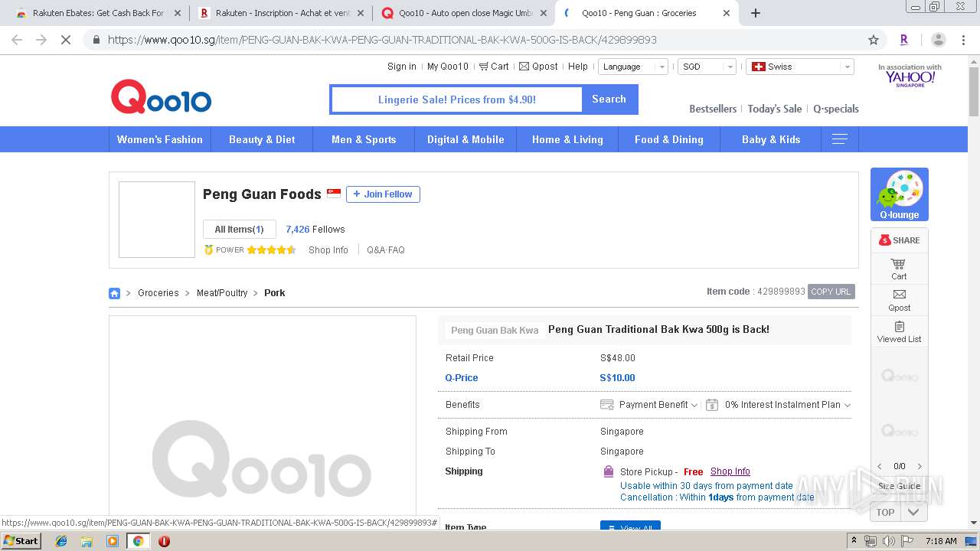Open the Shop Info link under Shipping
The image size is (980, 551).
pos(730,471)
